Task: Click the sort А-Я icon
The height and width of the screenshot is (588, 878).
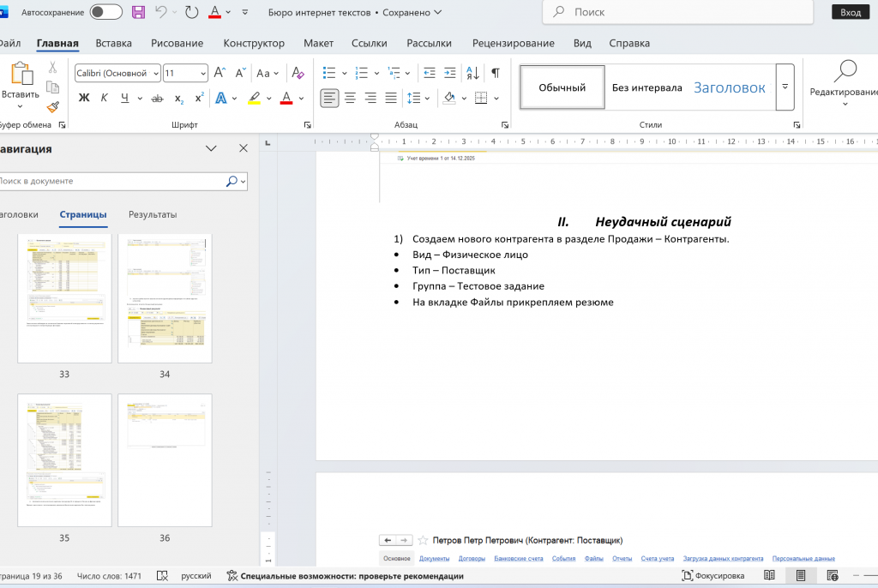Action: tap(472, 73)
